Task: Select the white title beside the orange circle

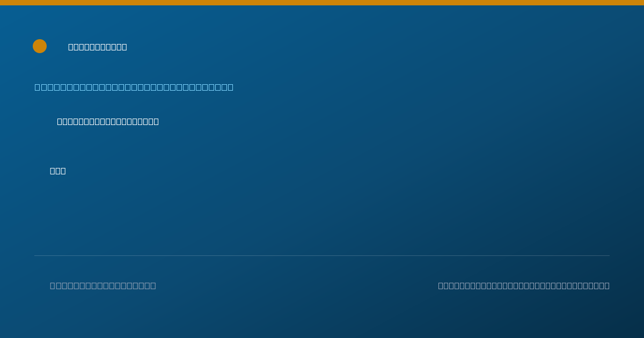Action: (x=98, y=47)
